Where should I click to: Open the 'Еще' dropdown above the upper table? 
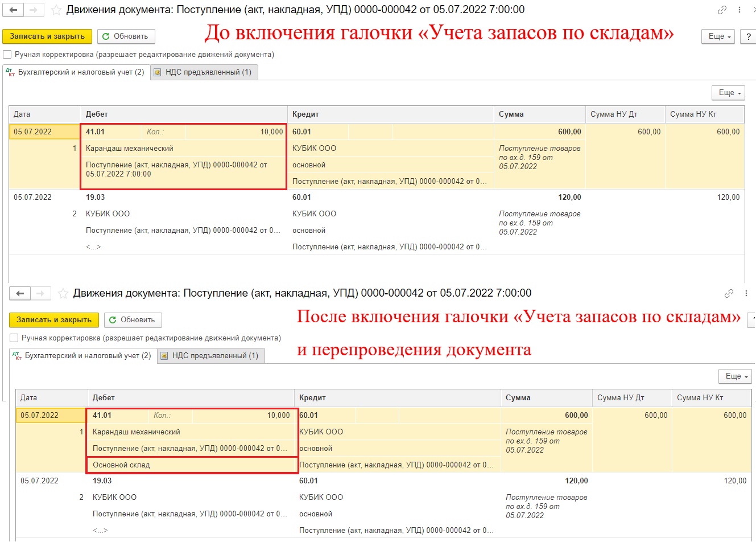pos(729,93)
